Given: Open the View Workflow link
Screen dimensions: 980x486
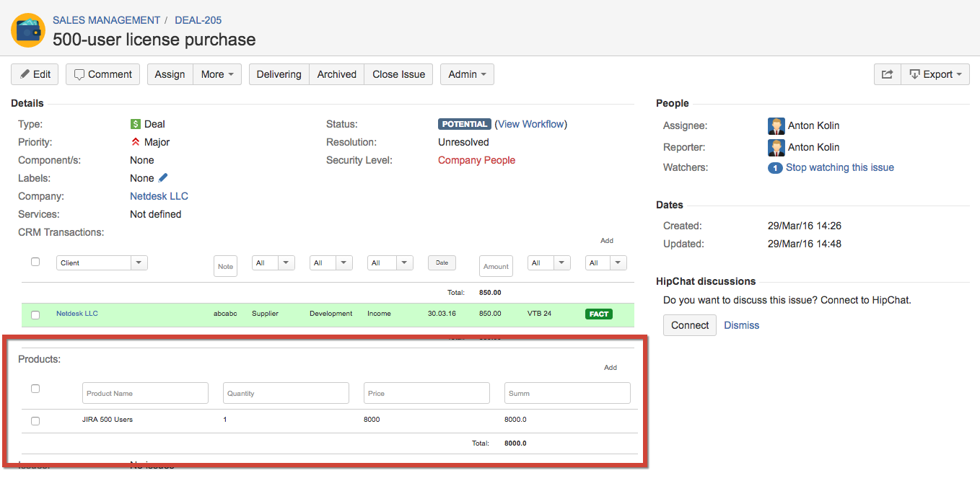Looking at the screenshot, I should [531, 124].
